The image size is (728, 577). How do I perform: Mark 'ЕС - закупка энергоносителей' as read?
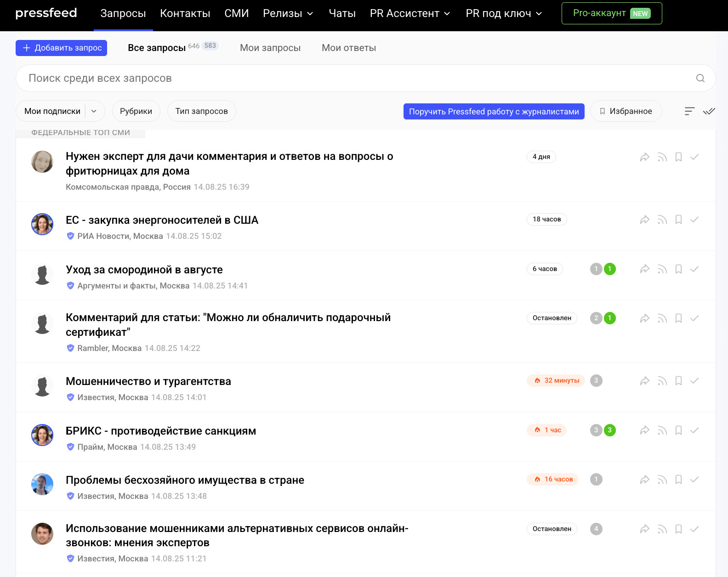(694, 220)
